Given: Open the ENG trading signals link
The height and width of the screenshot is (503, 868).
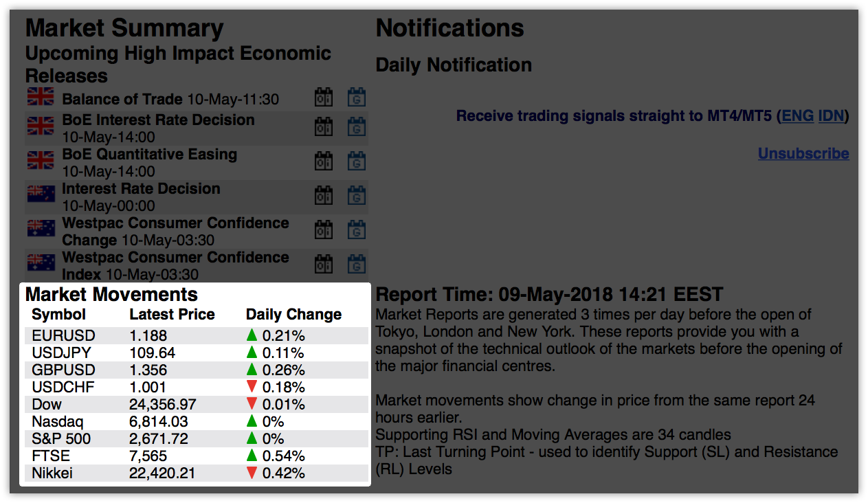Looking at the screenshot, I should pyautogui.click(x=798, y=116).
